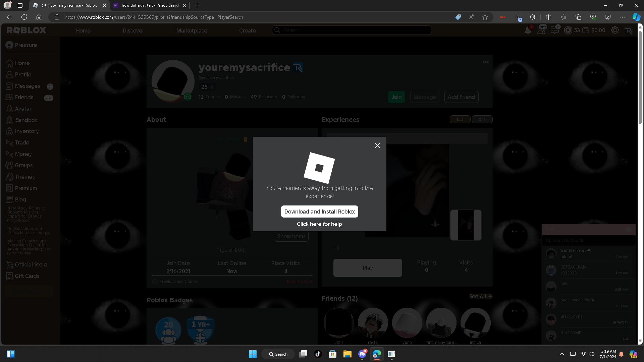Click Download and Install Roblox button

(320, 212)
